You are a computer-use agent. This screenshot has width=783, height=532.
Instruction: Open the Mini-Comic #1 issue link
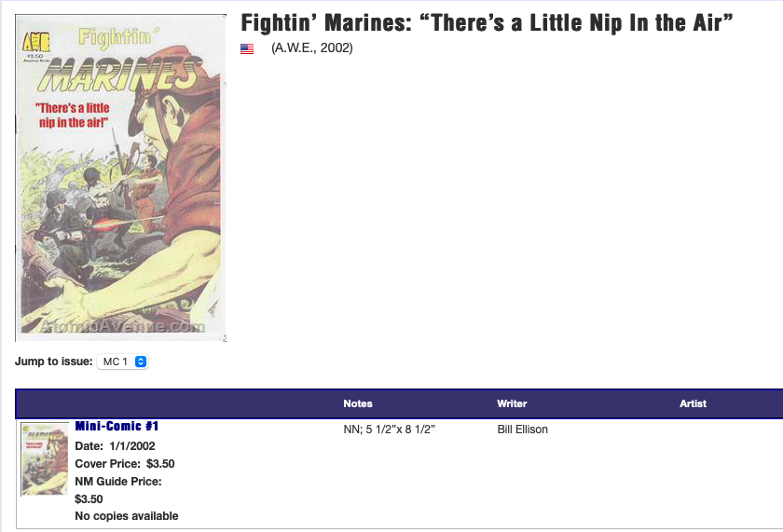117,427
